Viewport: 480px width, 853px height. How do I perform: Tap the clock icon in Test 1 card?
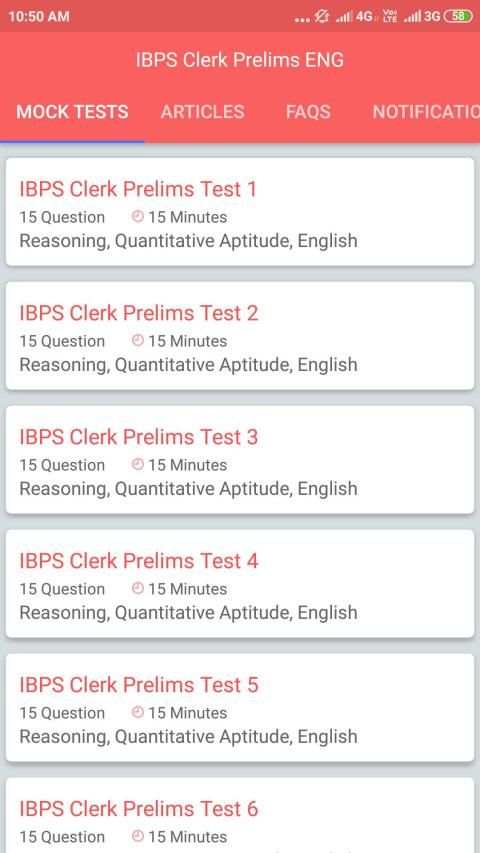click(138, 217)
